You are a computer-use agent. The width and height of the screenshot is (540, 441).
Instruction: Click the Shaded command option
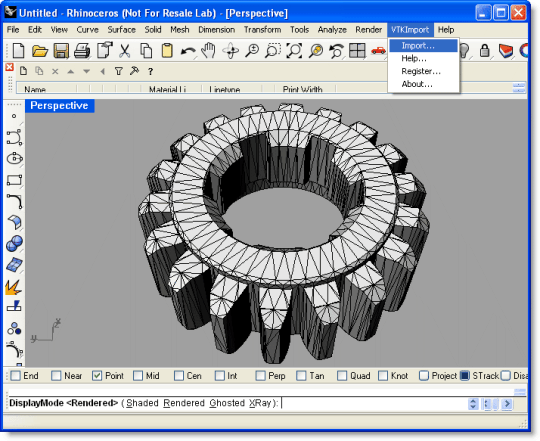(x=142, y=403)
